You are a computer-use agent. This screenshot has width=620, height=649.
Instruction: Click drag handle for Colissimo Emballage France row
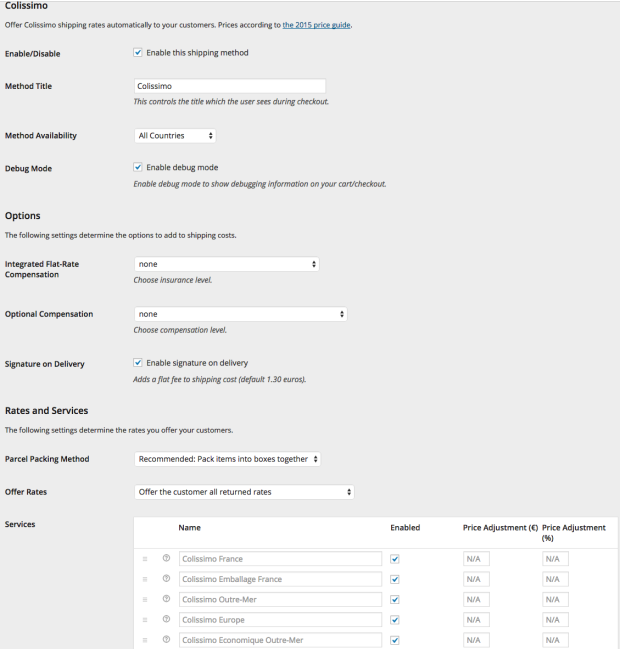pyautogui.click(x=145, y=579)
